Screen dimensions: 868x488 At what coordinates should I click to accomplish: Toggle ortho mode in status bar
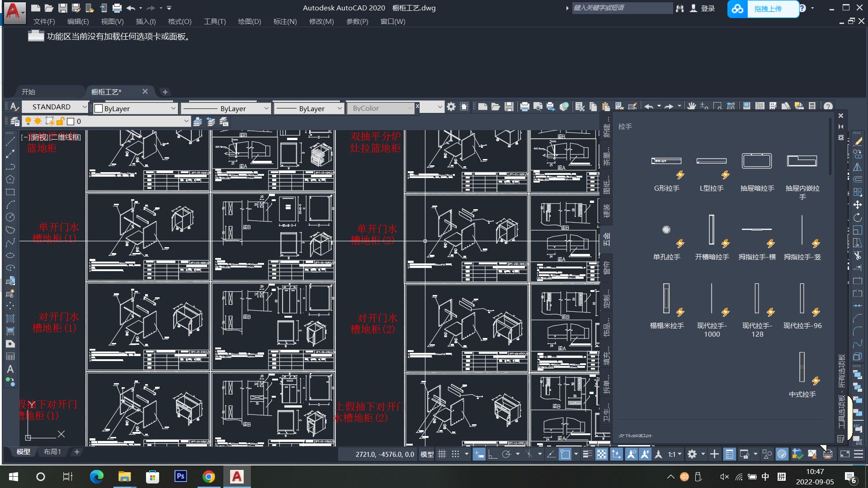click(493, 454)
